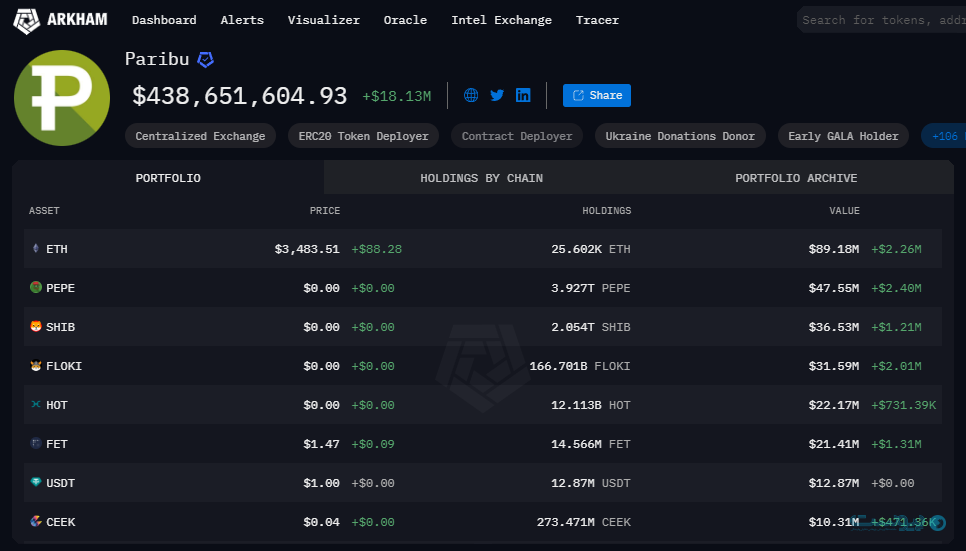Screen dimensions: 966x551
Task: Click the Paribu entity logo
Action: coord(62,98)
